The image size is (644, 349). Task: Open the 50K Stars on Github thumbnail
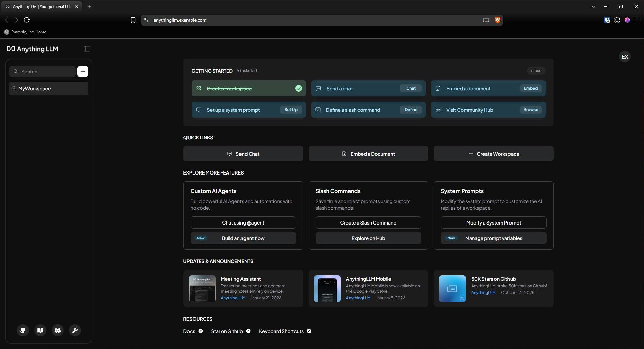point(452,289)
